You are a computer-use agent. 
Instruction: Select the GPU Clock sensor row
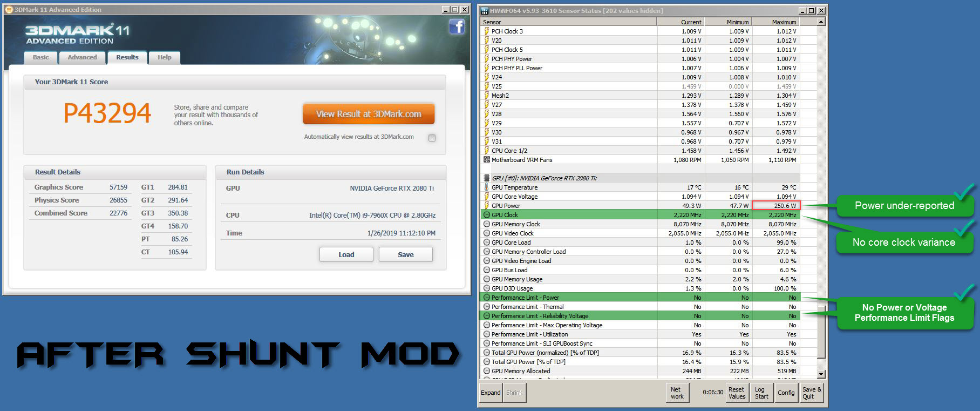coord(640,215)
